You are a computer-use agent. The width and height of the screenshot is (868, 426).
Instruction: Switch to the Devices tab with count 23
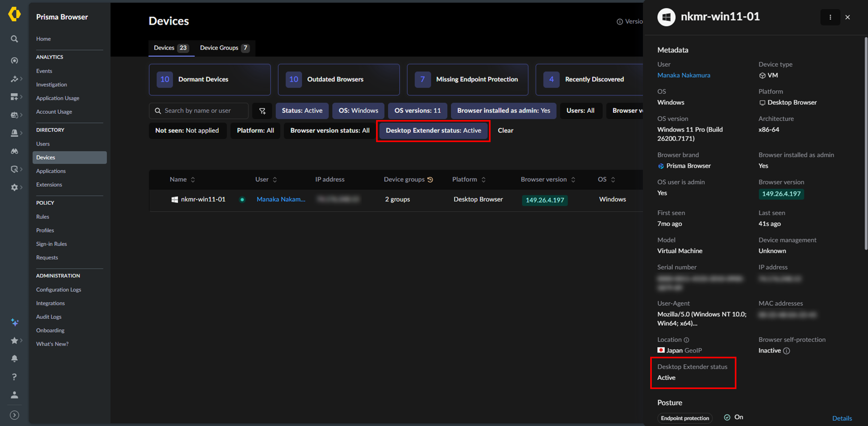pos(171,48)
